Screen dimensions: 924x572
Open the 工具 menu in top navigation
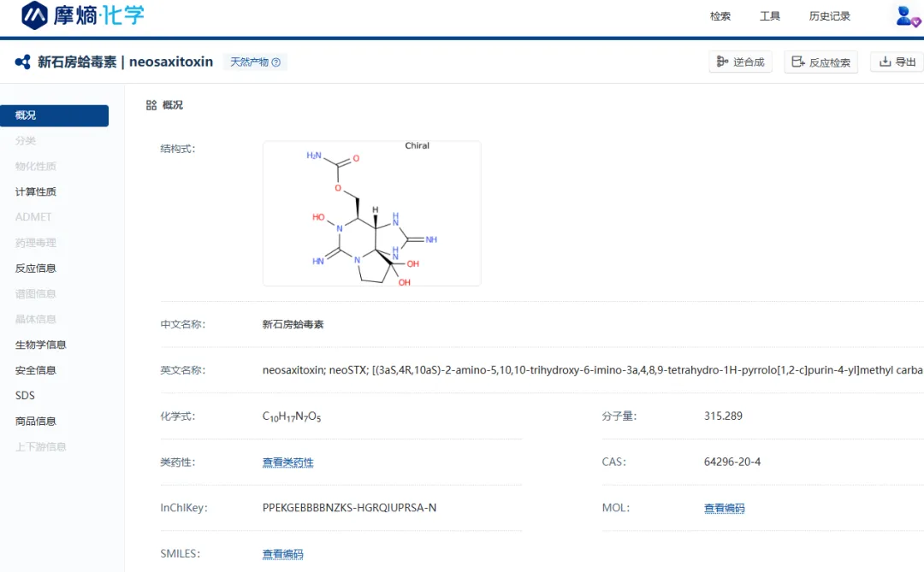pyautogui.click(x=770, y=16)
